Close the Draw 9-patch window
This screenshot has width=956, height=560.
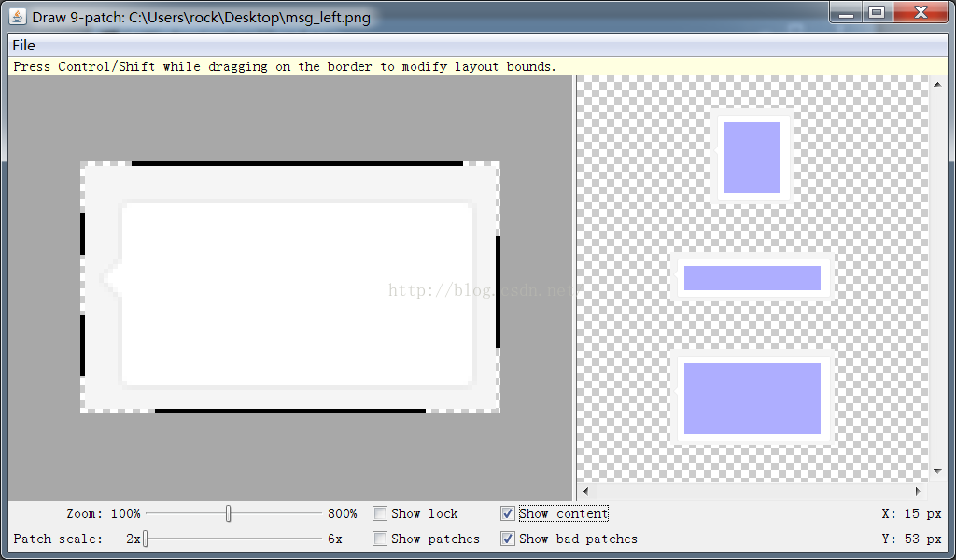point(921,12)
